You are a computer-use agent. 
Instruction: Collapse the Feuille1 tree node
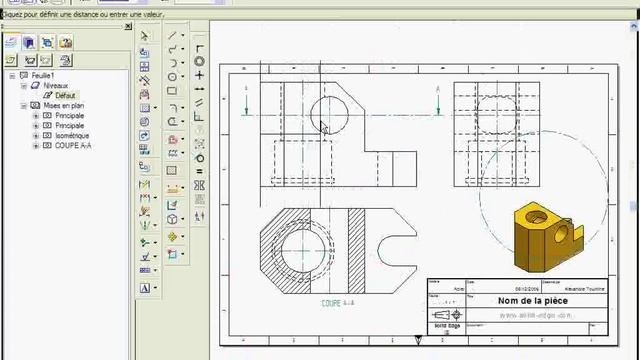[12, 76]
